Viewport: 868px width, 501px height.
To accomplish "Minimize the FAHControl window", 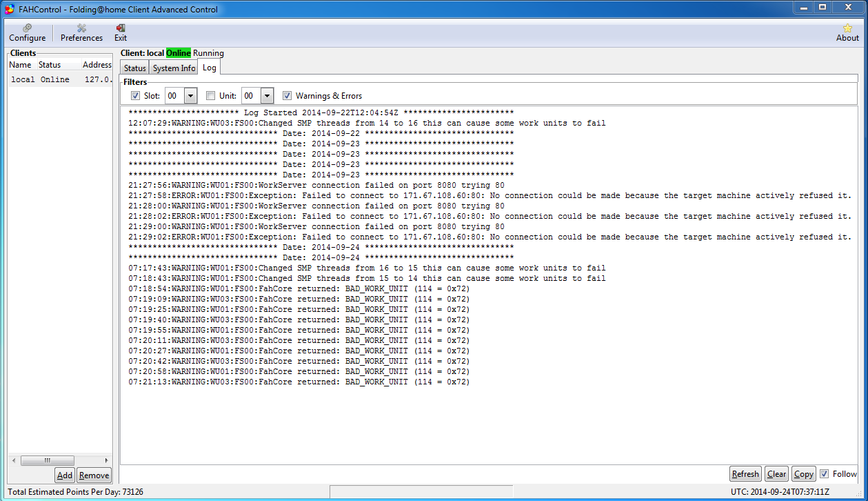I will (804, 8).
